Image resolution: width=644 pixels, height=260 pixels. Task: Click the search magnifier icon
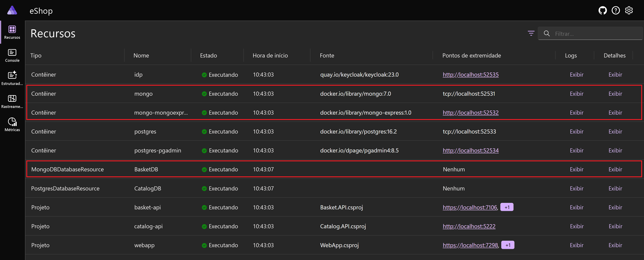tap(547, 34)
